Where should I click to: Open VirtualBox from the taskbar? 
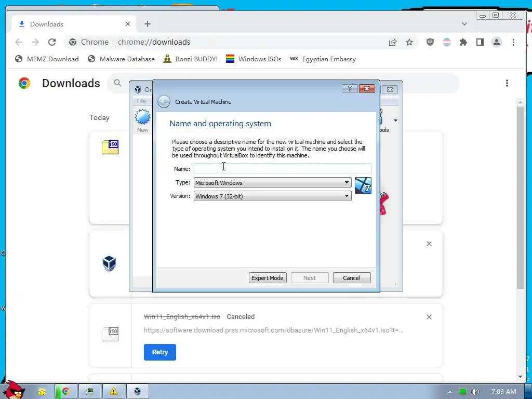[137, 392]
